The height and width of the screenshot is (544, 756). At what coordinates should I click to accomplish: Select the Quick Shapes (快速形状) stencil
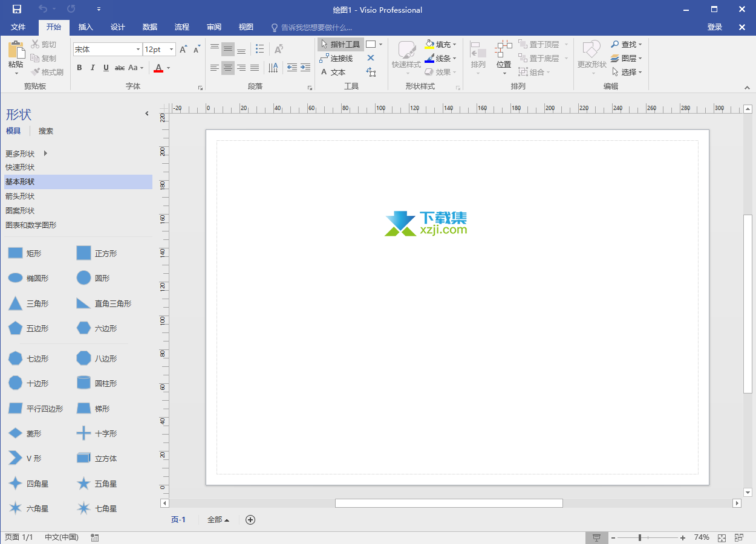click(20, 167)
